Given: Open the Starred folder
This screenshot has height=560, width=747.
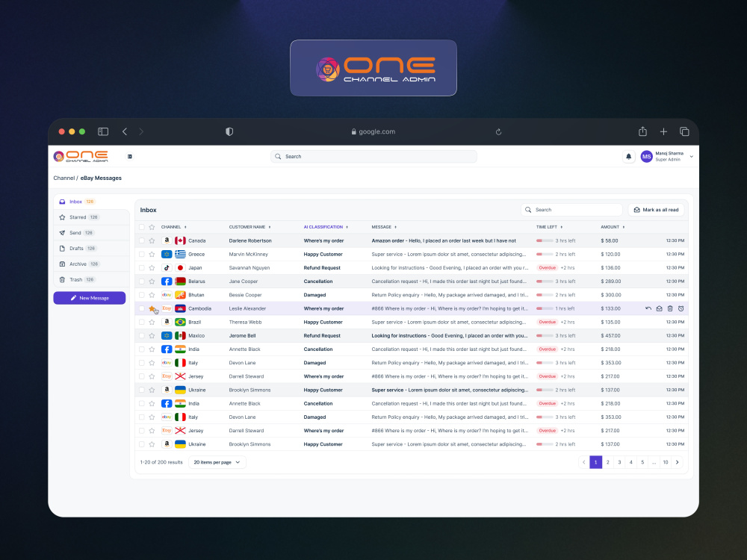Looking at the screenshot, I should pyautogui.click(x=91, y=217).
